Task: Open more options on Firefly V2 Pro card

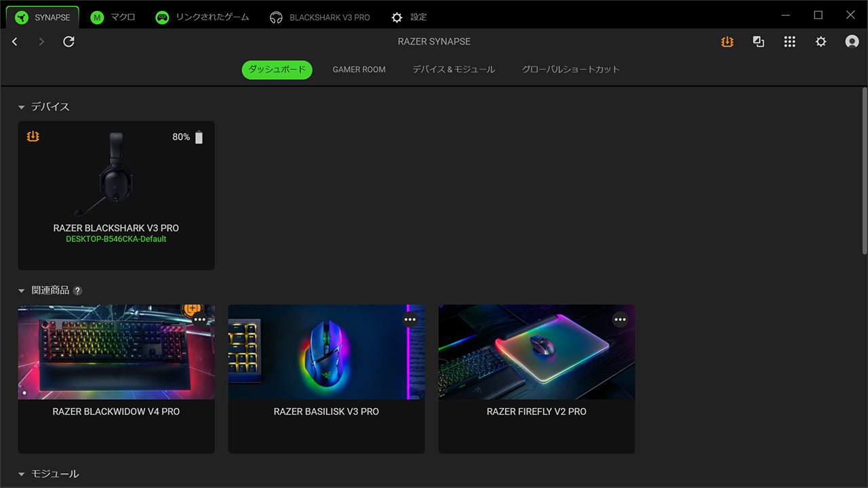Action: click(x=620, y=320)
